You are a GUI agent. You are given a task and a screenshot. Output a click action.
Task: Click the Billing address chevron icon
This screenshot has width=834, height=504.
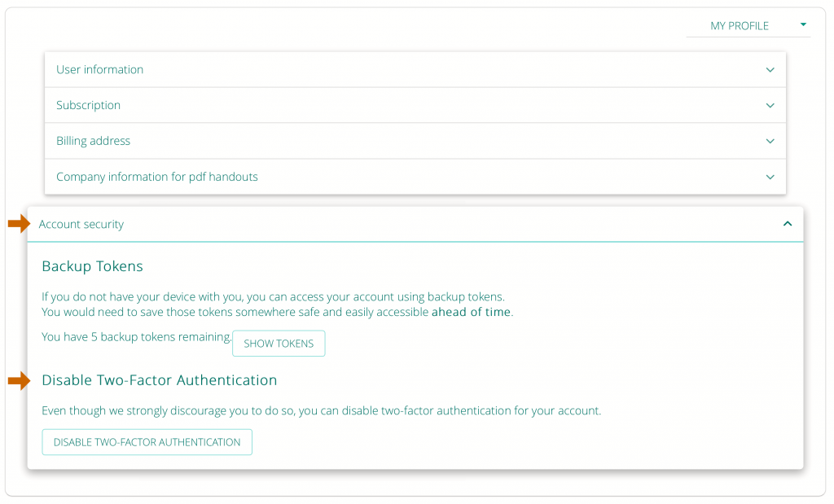pyautogui.click(x=770, y=141)
